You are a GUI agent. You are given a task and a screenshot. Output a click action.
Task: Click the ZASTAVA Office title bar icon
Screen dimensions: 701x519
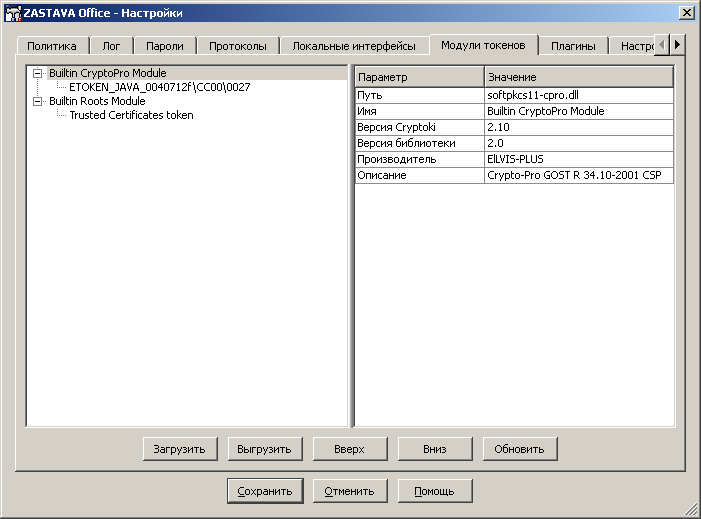13,12
